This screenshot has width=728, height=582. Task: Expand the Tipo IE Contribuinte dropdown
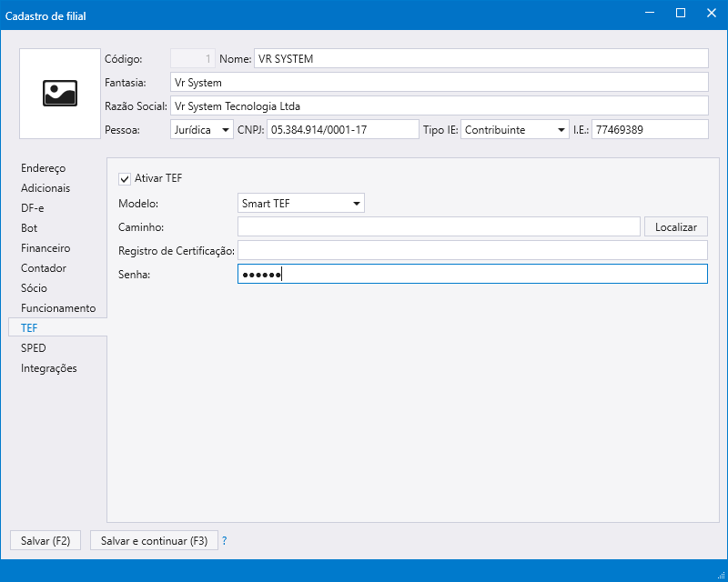[514, 129]
